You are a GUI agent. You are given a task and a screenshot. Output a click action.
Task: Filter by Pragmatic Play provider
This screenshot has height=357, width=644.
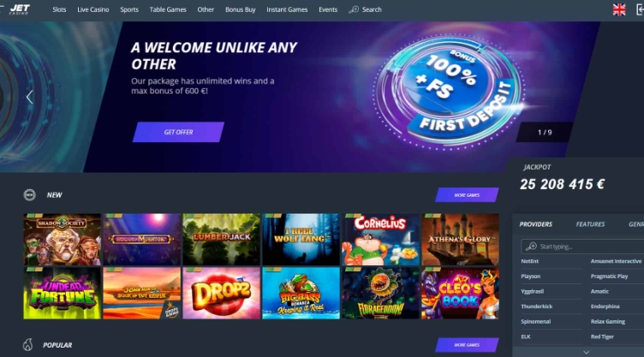pos(610,277)
